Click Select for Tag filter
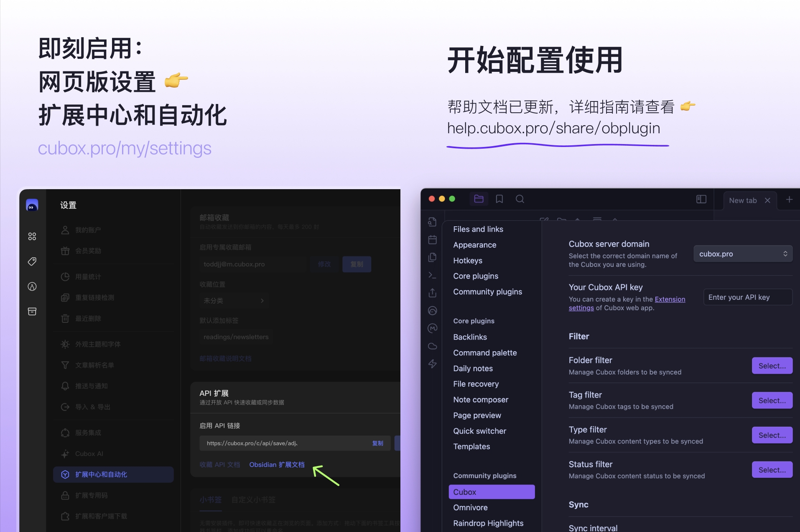Viewport: 800px width, 532px height. pos(772,400)
